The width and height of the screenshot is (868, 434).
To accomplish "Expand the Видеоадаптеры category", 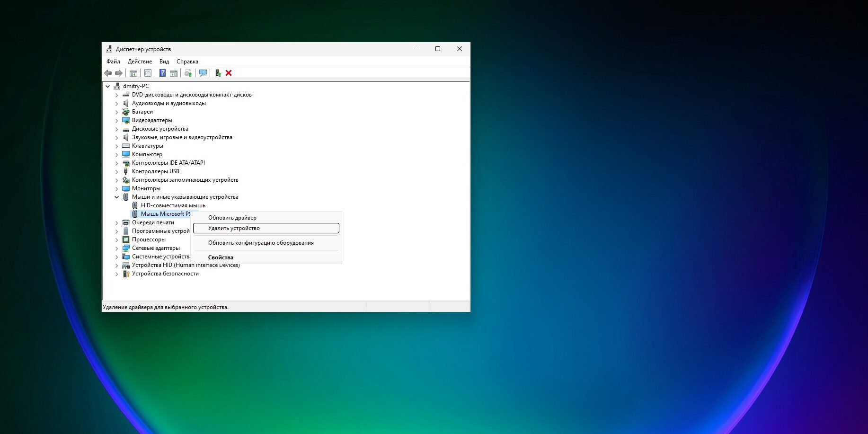I will tap(117, 121).
